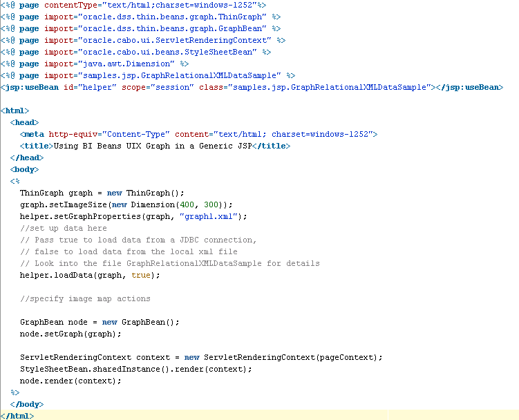This screenshot has height=420, width=519.
Task: Click the GraphRelationalXMLDataSample import directive
Action: pyautogui.click(x=148, y=75)
